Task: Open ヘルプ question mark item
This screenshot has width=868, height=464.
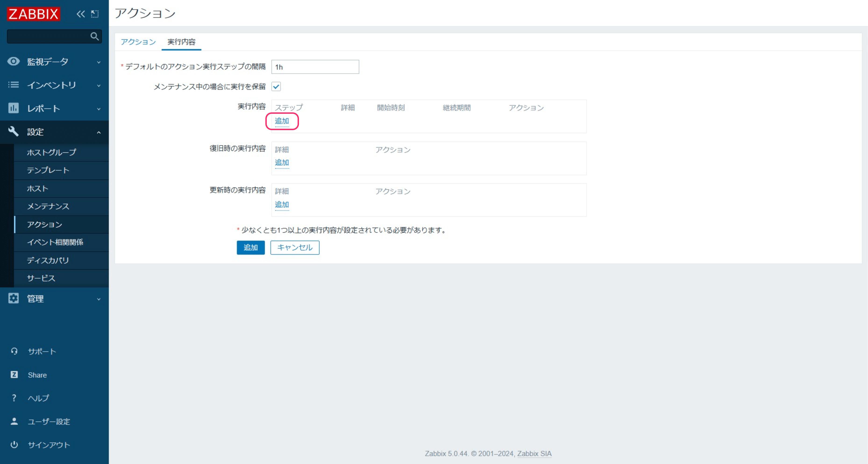Action: pos(14,398)
